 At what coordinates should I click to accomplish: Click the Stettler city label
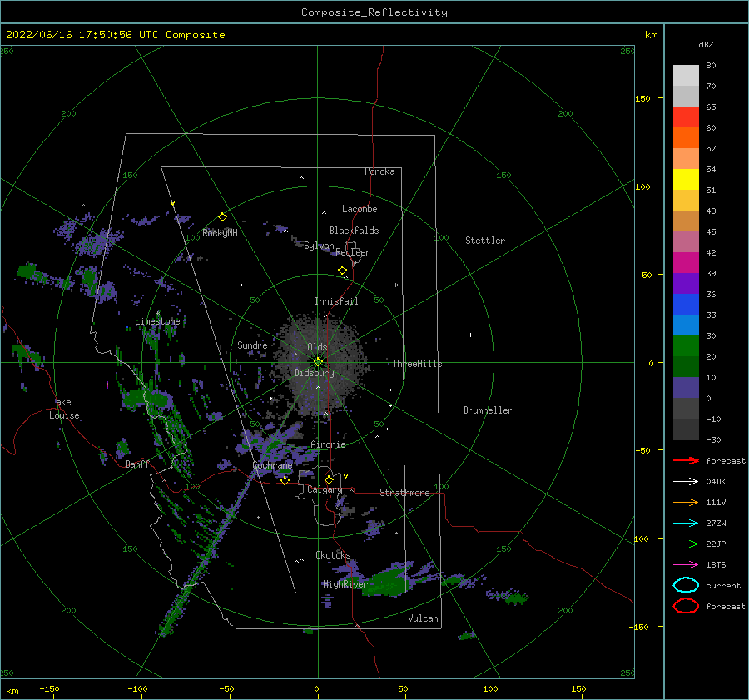[485, 241]
